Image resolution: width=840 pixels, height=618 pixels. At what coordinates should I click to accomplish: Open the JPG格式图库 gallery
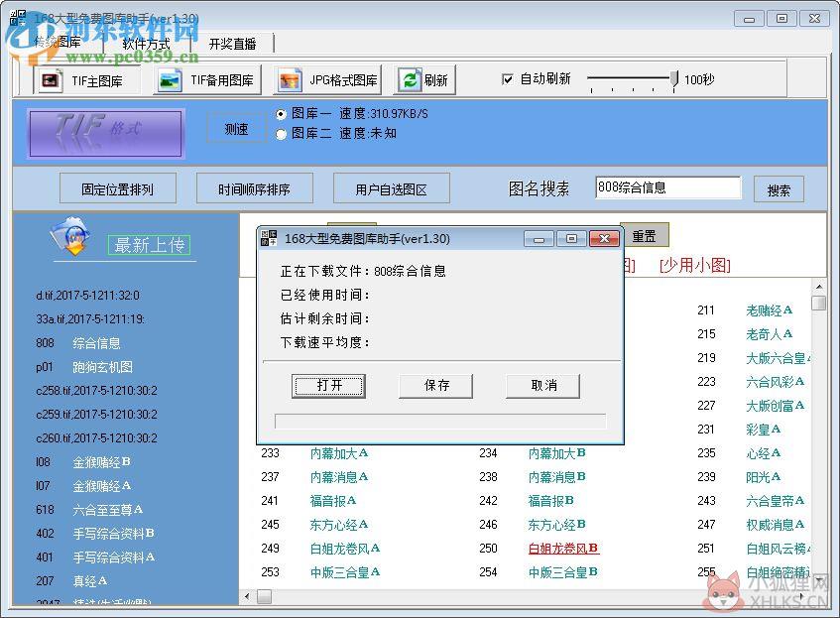pos(327,80)
